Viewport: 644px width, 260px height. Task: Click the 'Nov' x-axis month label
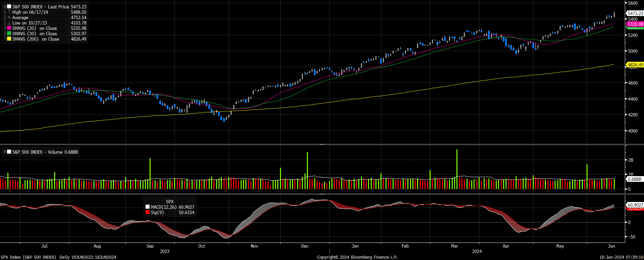(x=254, y=246)
